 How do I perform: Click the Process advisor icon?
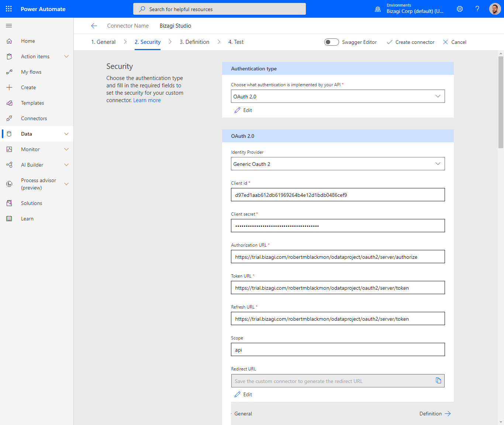(10, 184)
